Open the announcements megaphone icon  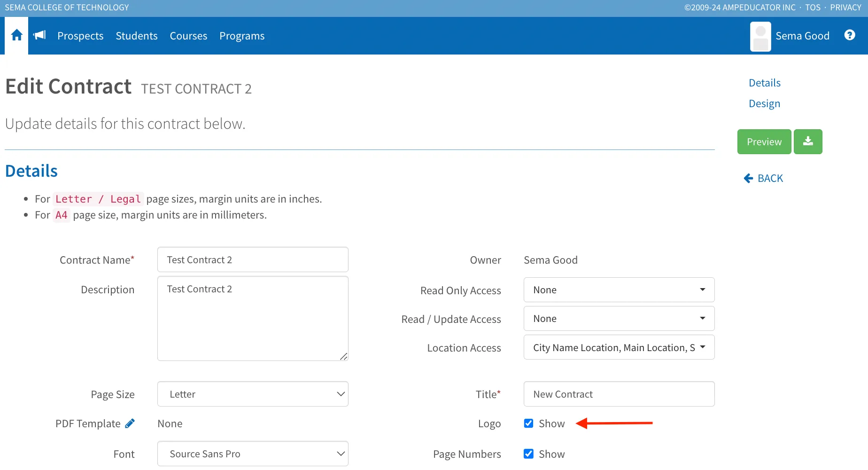(39, 35)
